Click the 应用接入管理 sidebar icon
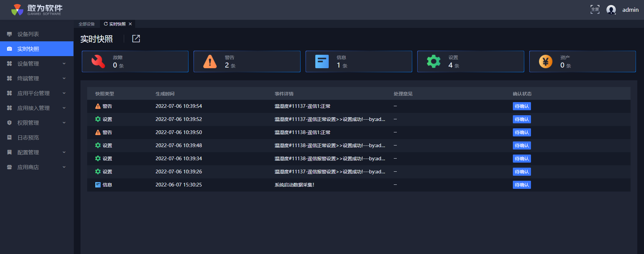Viewport: 644px width, 254px height. coord(9,108)
